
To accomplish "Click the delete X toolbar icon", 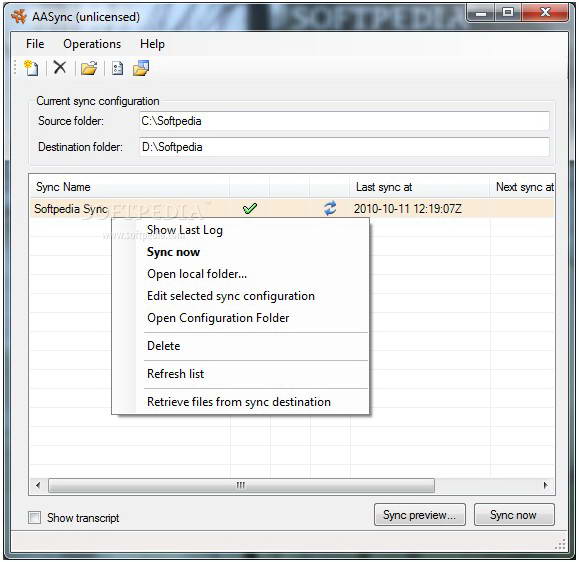I will [x=60, y=68].
